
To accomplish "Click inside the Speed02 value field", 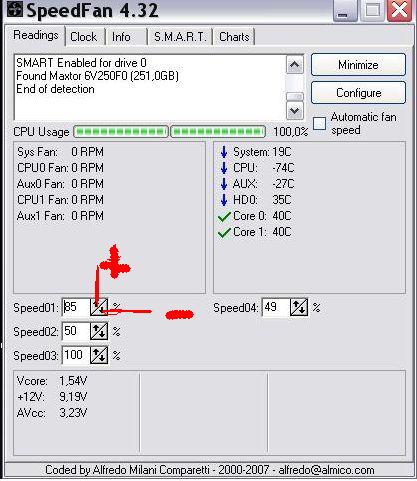I will 76,331.
